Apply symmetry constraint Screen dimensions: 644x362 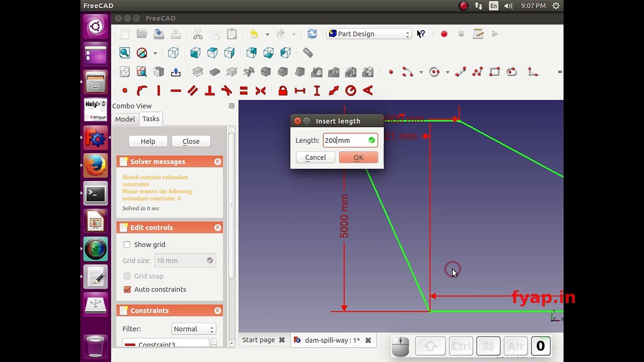pyautogui.click(x=261, y=91)
